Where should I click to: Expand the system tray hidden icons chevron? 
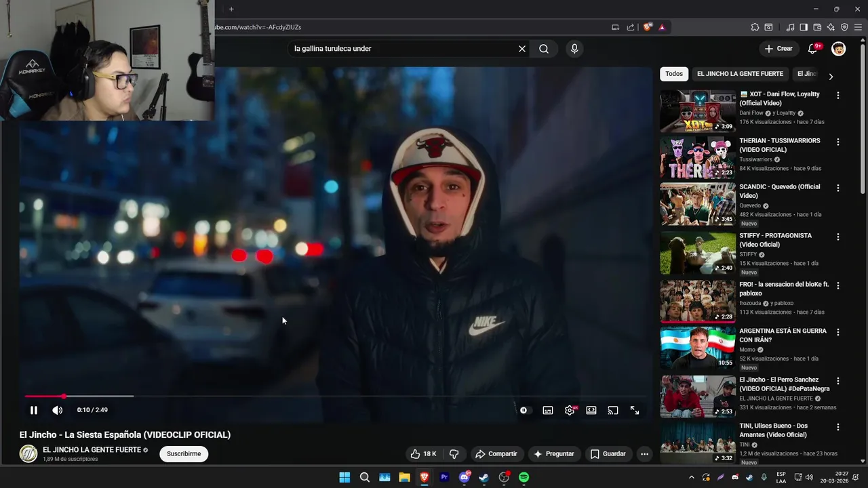point(691,477)
